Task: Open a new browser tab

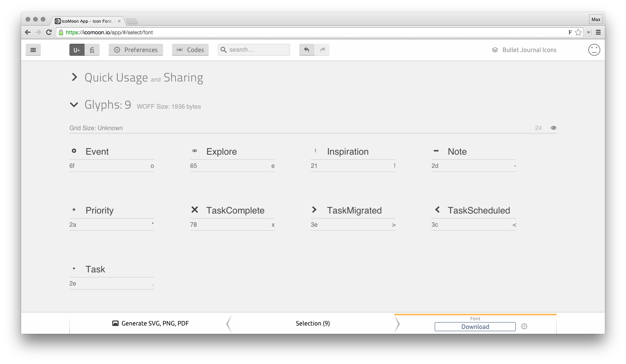Action: click(x=132, y=21)
